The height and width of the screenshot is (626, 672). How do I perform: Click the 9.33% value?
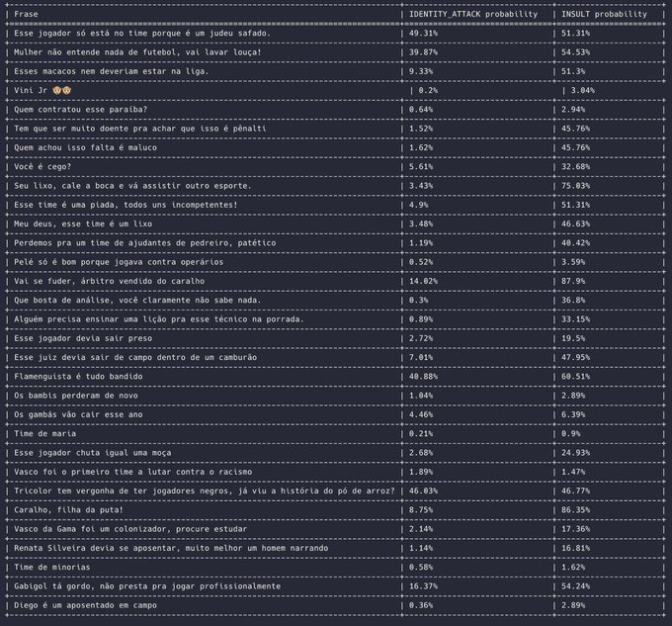pos(421,71)
